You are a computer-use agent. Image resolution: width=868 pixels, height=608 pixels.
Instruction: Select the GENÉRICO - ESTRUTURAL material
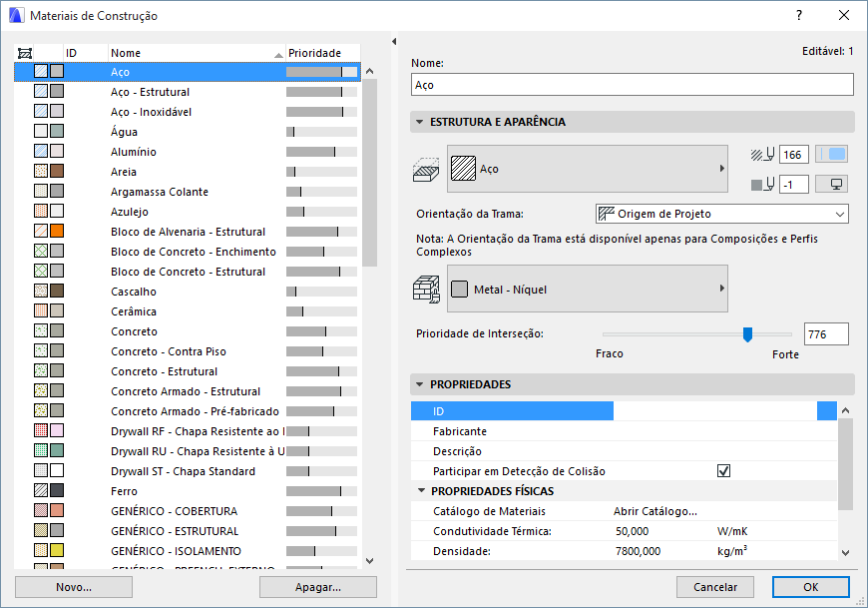pos(188,530)
